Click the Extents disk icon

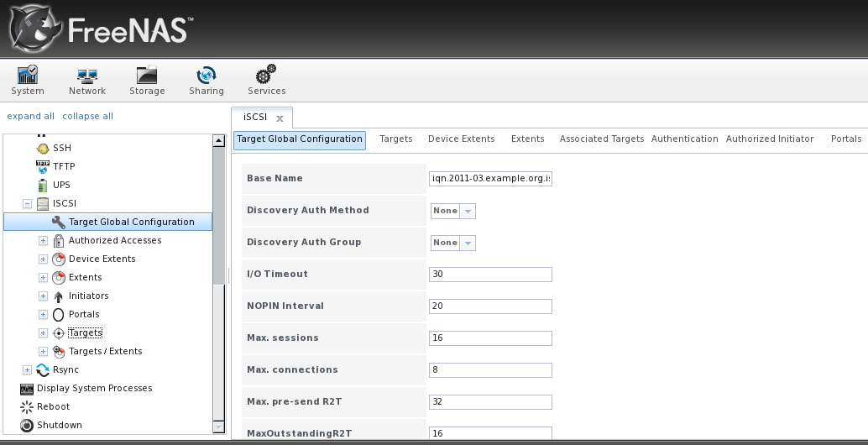click(59, 277)
